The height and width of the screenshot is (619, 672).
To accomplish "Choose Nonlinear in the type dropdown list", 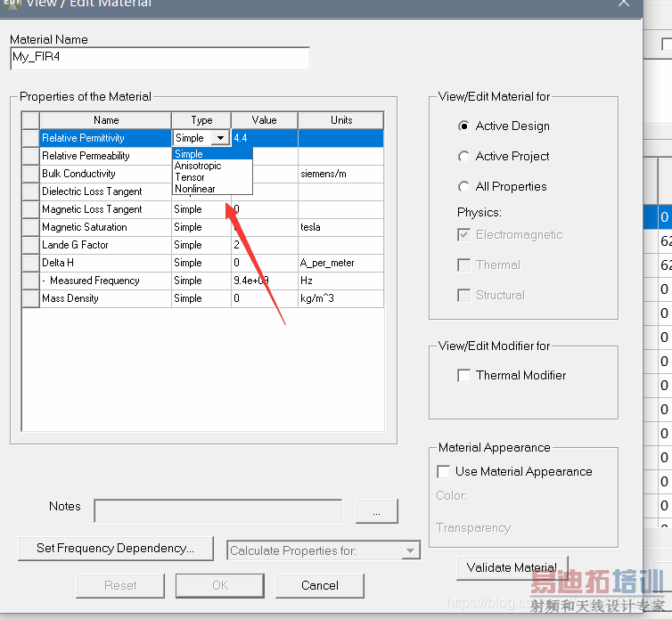I will coord(213,189).
